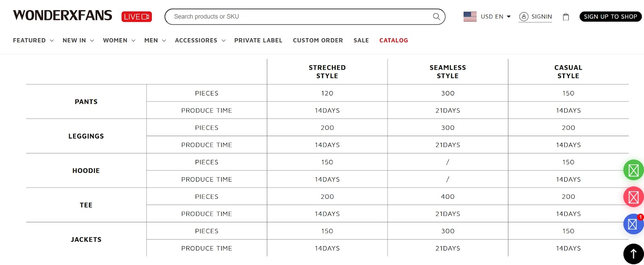Click the red floating contact icon
644x265 pixels.
tap(634, 197)
